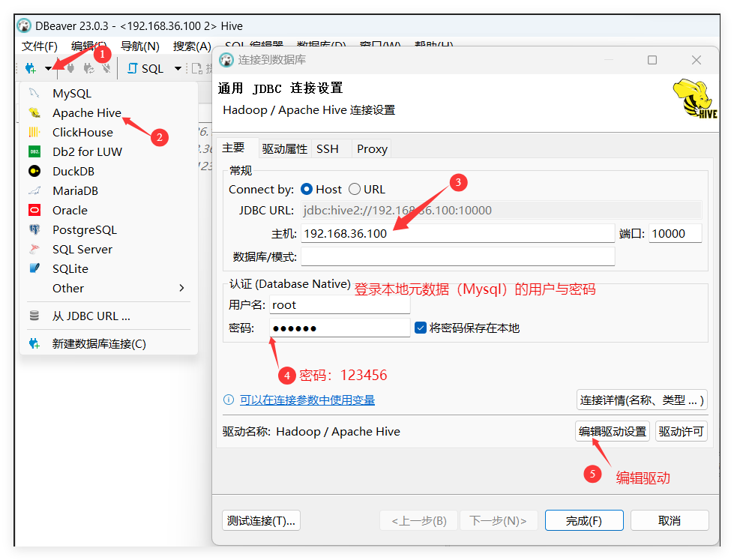Maximize the 连接到数据库 dialog
The image size is (734, 560).
click(652, 60)
